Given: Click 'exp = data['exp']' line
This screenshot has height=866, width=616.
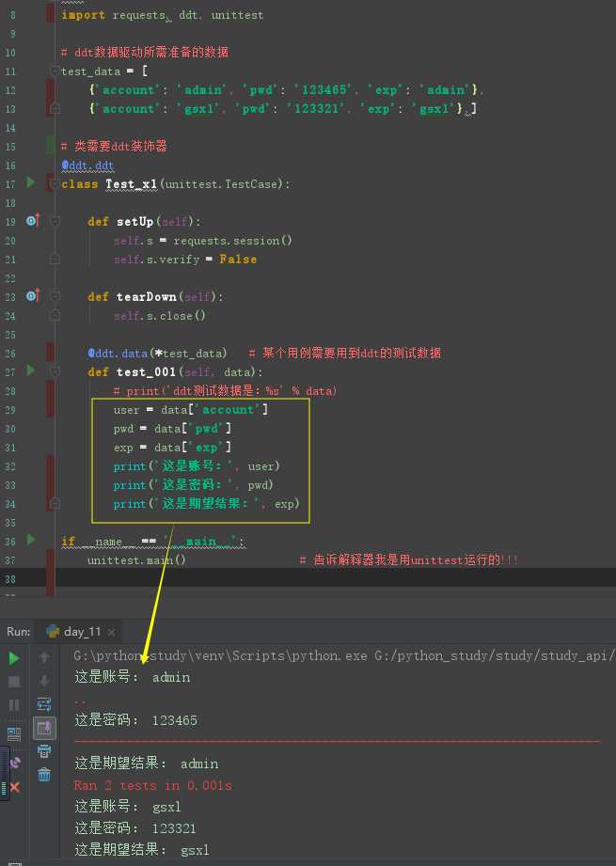Looking at the screenshot, I should 172,447.
